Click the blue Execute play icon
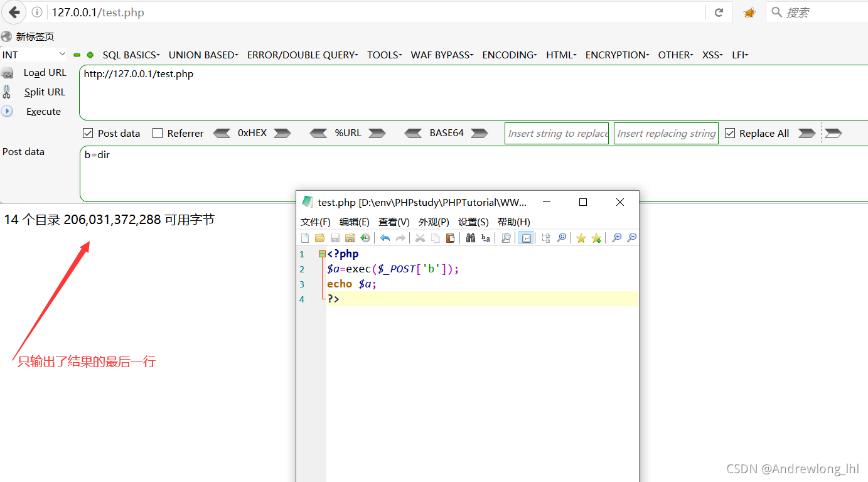 point(7,111)
